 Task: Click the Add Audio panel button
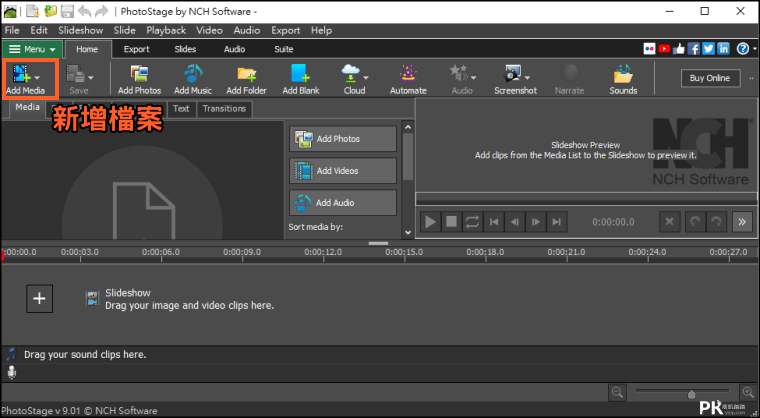coord(343,203)
